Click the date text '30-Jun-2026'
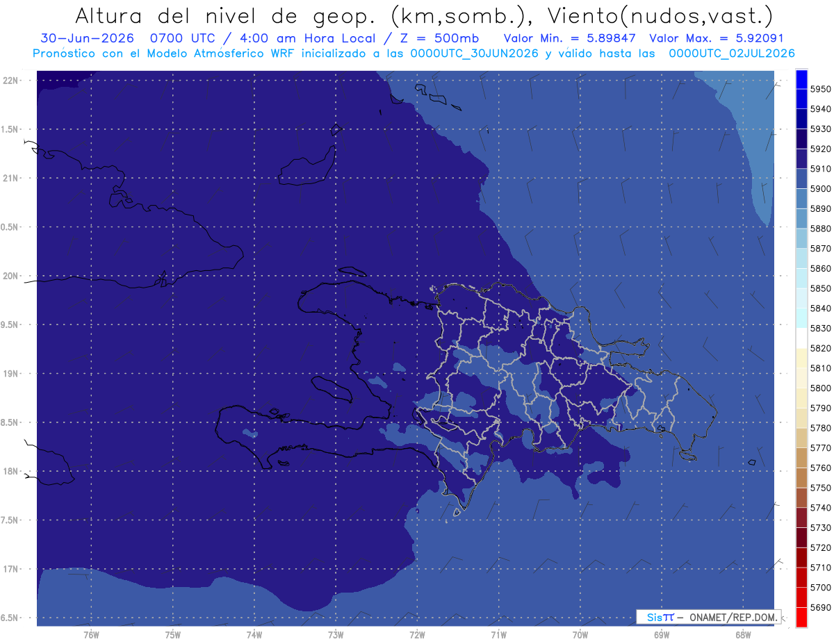 88,38
